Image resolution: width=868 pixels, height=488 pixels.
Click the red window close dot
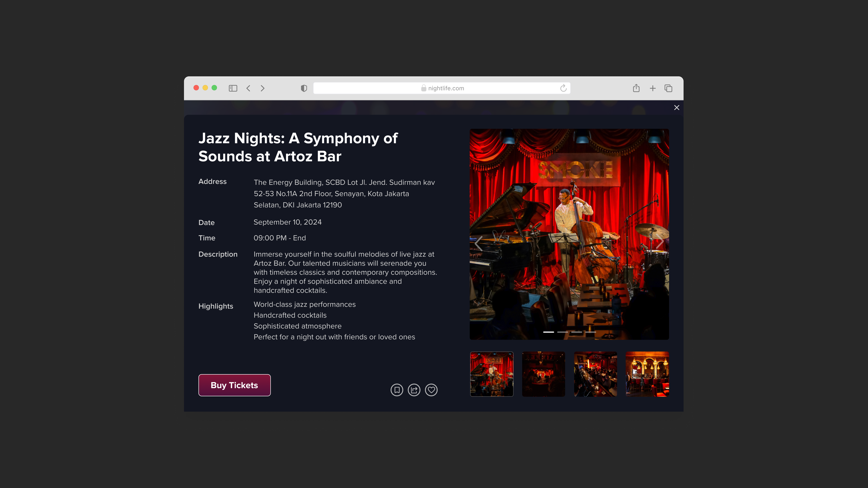coord(196,88)
